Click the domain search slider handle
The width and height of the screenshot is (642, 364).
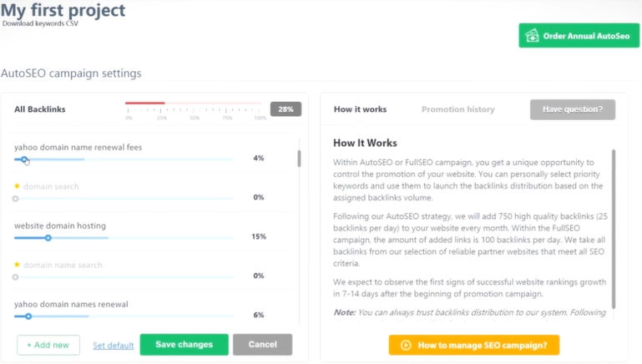15,199
